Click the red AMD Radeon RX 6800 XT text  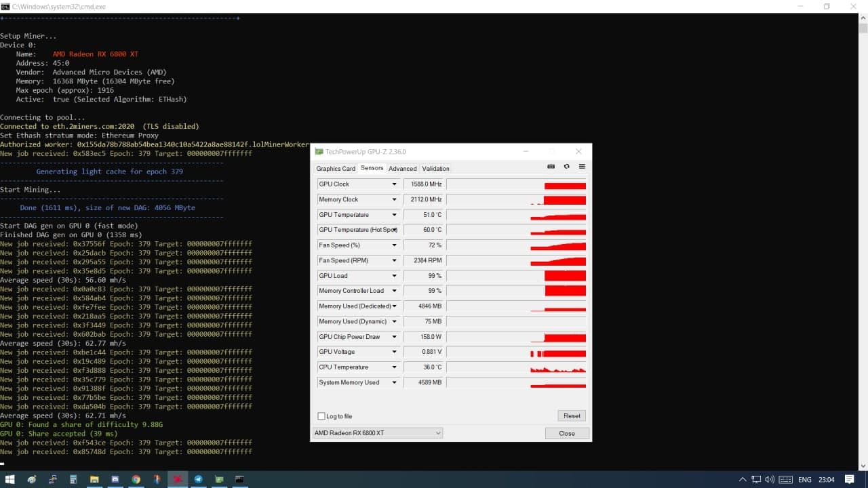pyautogui.click(x=96, y=54)
